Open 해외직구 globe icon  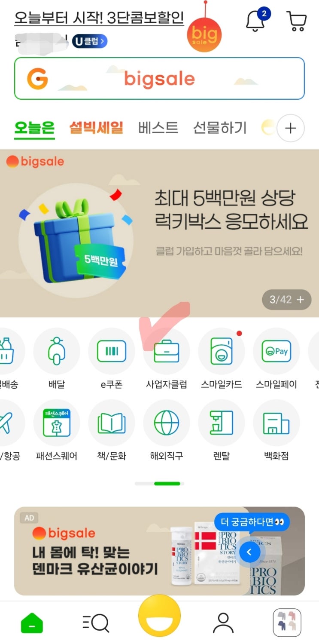point(167,423)
